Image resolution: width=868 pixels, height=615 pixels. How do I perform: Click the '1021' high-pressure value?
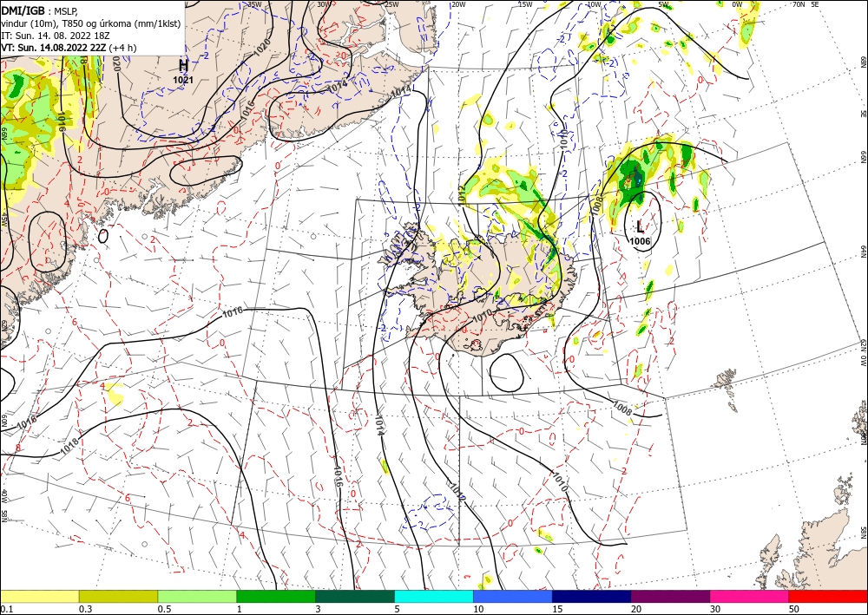pyautogui.click(x=183, y=80)
